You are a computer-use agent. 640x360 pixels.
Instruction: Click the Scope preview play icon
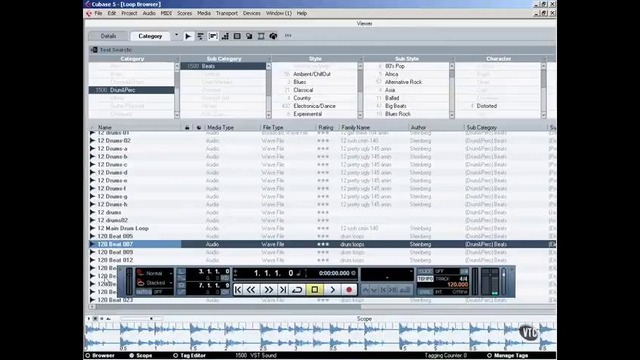tap(89, 318)
